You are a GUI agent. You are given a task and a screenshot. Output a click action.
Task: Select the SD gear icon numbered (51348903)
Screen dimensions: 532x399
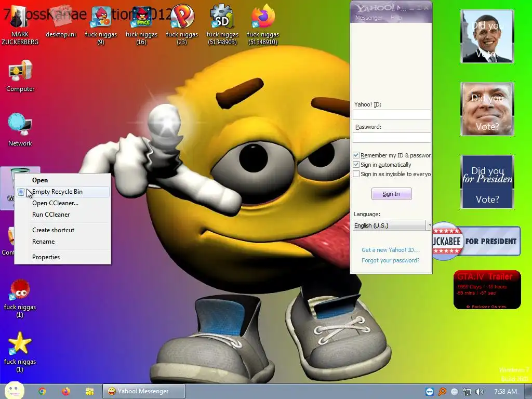point(222,24)
